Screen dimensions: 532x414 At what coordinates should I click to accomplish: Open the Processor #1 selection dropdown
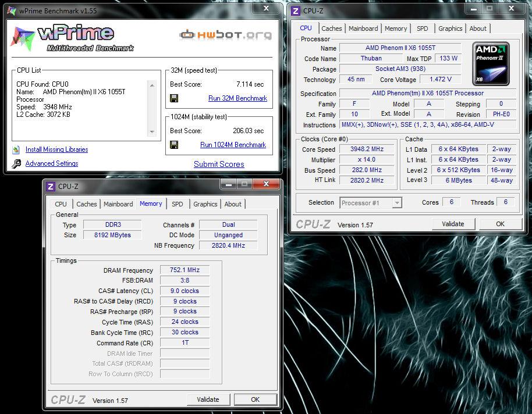click(x=396, y=203)
